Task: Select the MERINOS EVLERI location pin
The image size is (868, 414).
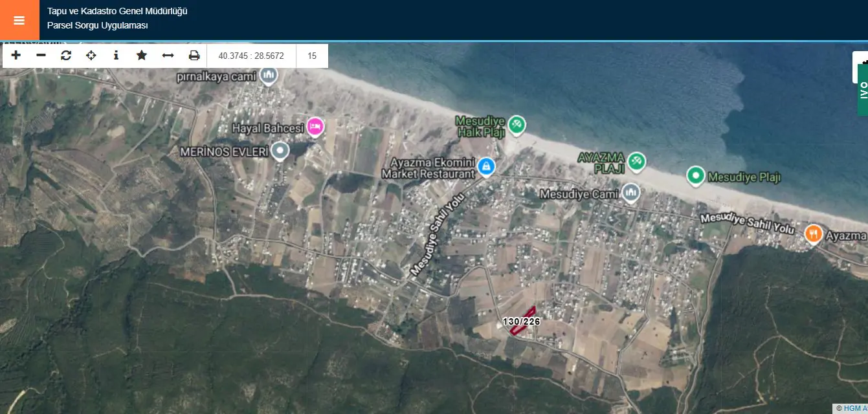Action: click(x=280, y=152)
